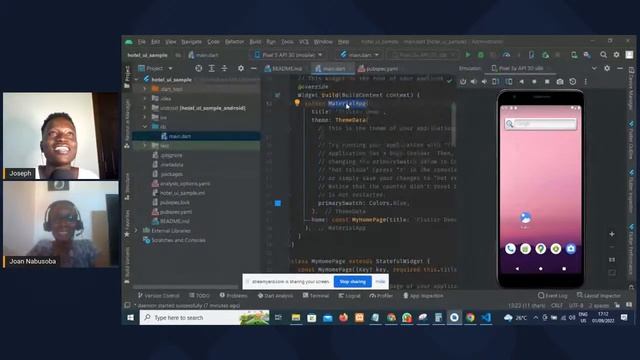Open the File menu
This screenshot has width=640, height=360.
(142, 42)
